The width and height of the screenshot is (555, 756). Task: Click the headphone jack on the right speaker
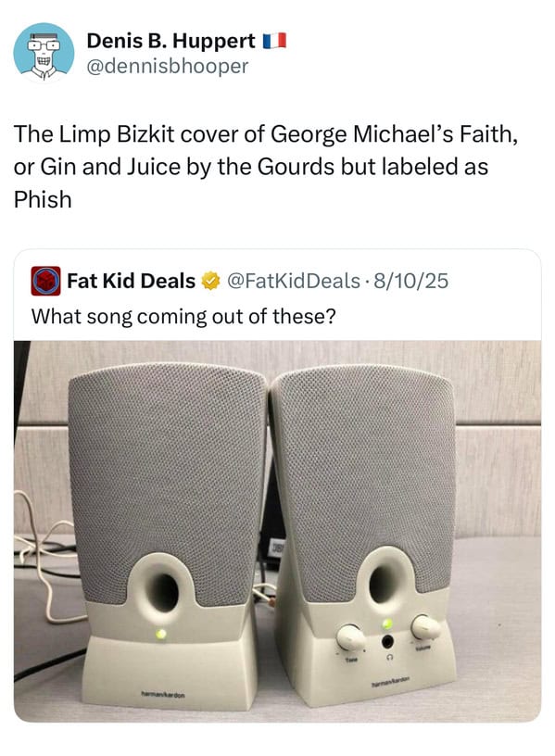(x=387, y=642)
